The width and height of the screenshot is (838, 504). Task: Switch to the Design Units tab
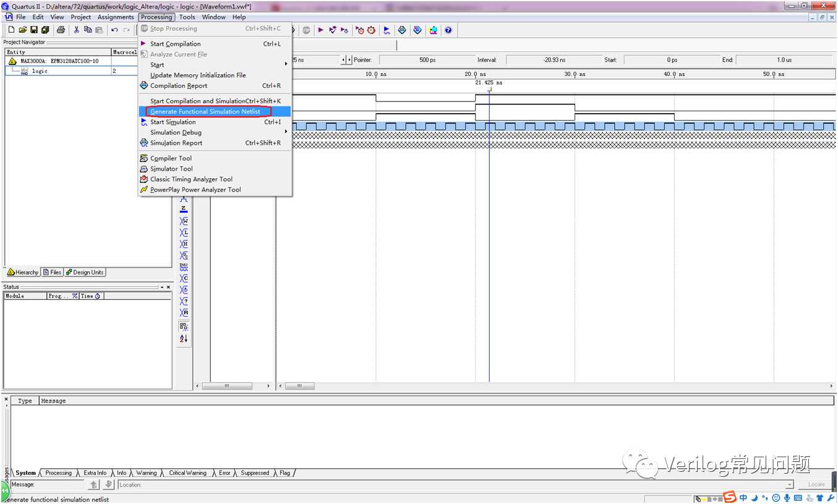(x=85, y=272)
